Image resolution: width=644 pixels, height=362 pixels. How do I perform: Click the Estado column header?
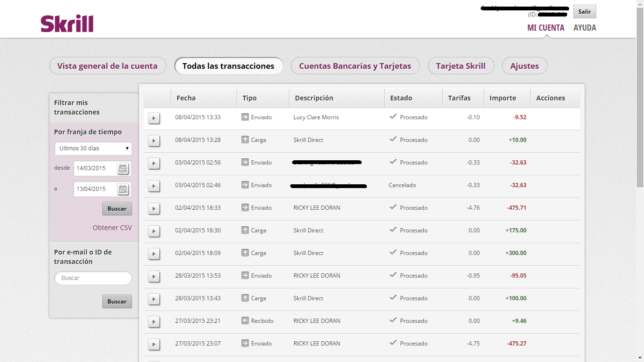pos(413,98)
